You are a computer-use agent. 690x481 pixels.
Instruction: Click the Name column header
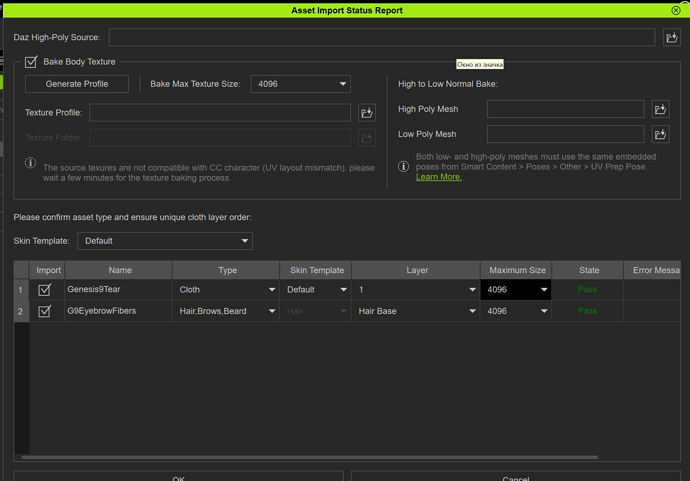pos(119,270)
